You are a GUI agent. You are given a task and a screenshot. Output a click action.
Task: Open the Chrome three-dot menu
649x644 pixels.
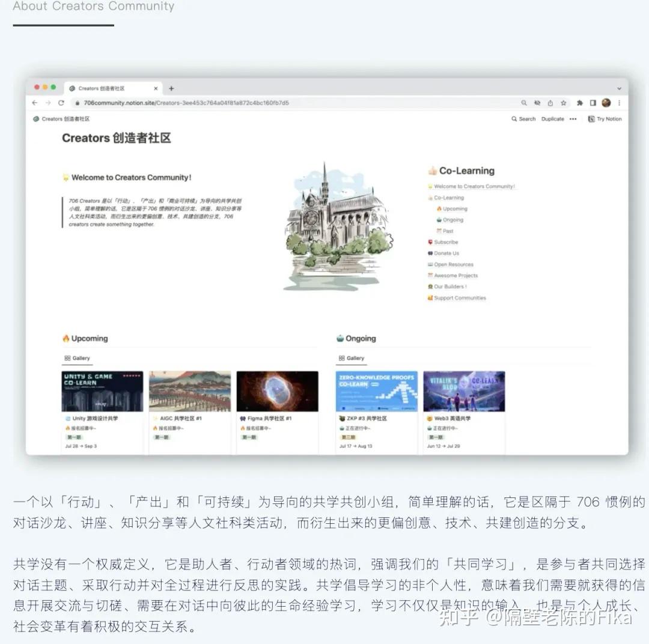(619, 103)
